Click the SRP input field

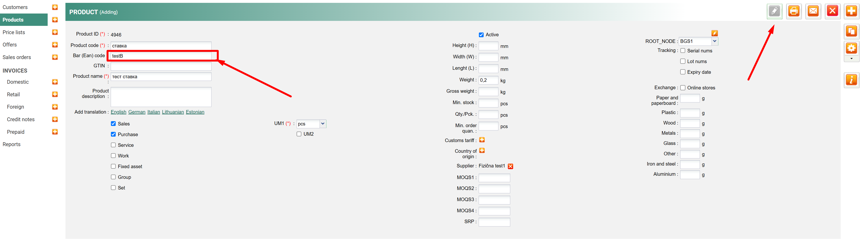[x=494, y=222]
